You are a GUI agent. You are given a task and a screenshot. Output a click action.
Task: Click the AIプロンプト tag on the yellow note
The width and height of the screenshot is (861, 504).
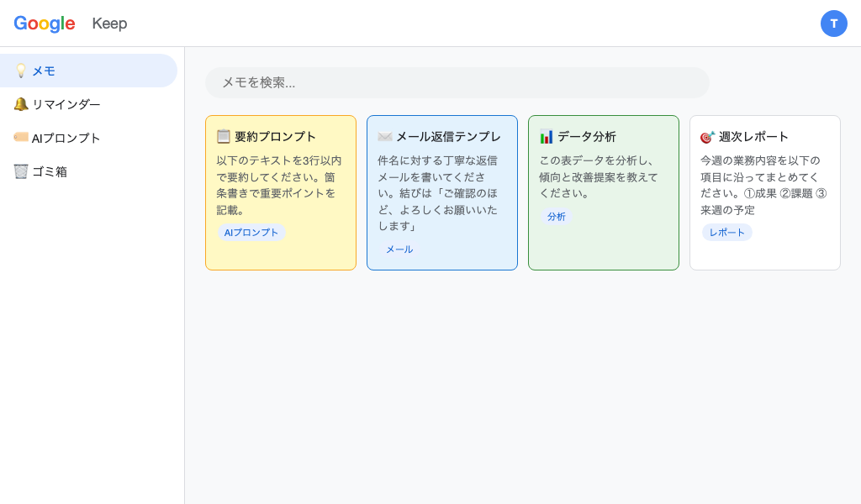[x=251, y=233]
